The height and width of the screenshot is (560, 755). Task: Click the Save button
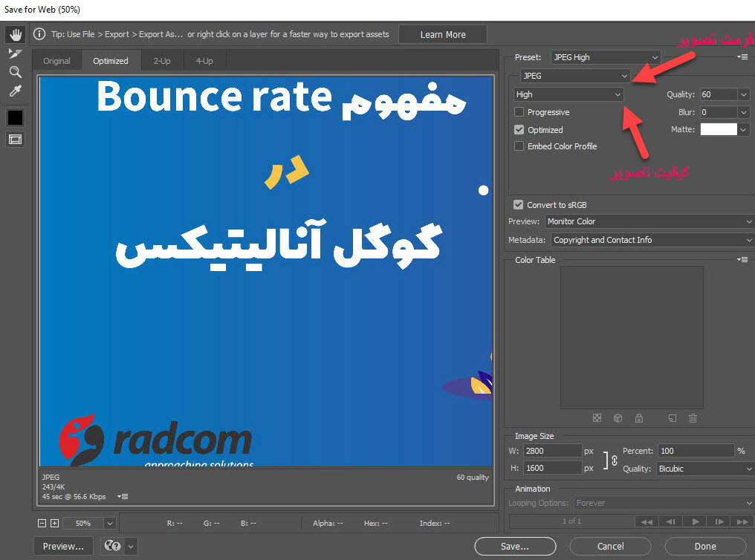click(515, 546)
